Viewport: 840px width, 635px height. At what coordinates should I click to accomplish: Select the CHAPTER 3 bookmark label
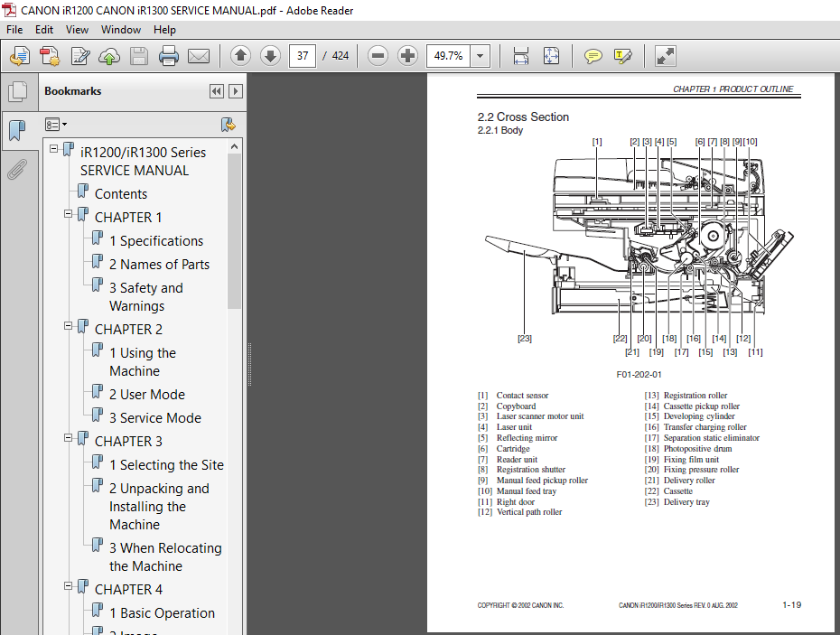point(128,442)
